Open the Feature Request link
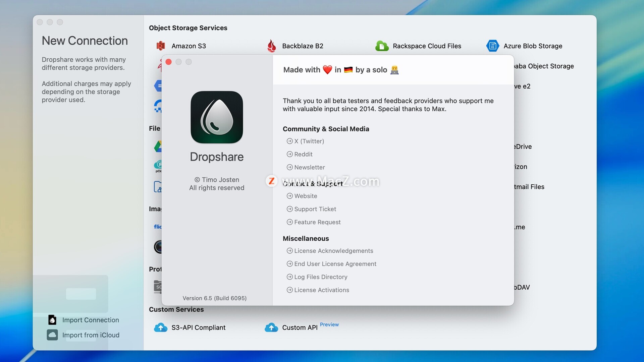This screenshot has height=362, width=644. pos(317,222)
